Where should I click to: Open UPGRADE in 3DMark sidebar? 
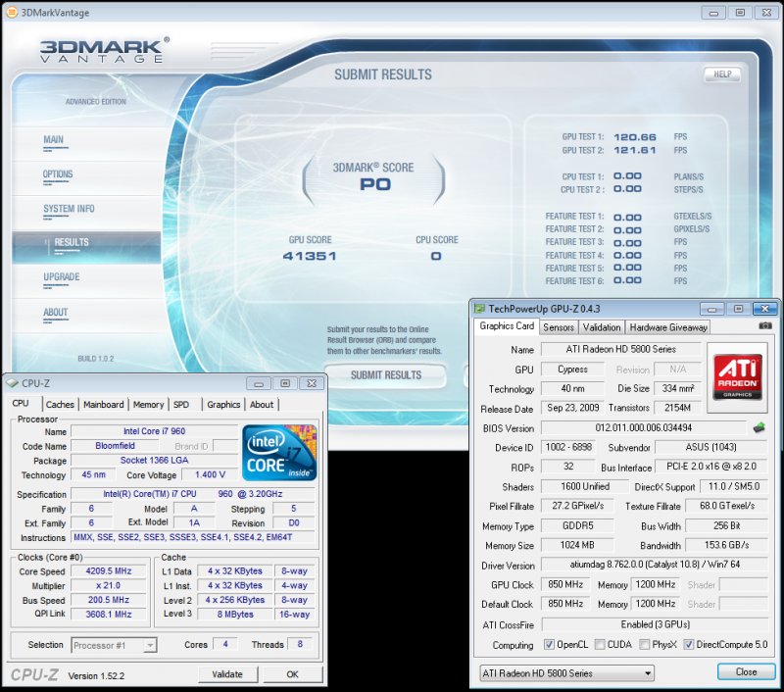pos(62,277)
